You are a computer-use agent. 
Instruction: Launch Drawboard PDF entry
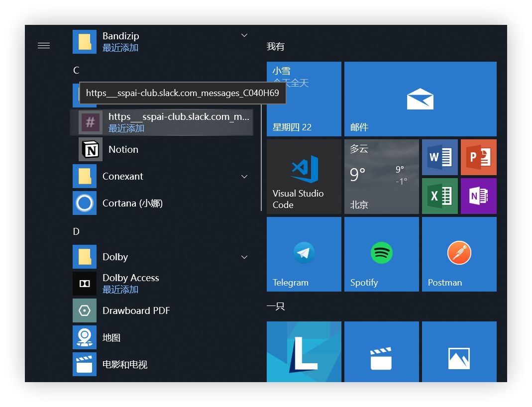[x=136, y=310]
